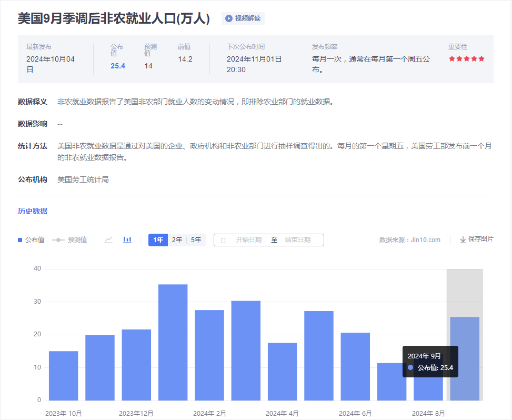Viewport: 512px width, 420px height.
Task: Toggle the 公布值 legend series
Action: point(31,240)
